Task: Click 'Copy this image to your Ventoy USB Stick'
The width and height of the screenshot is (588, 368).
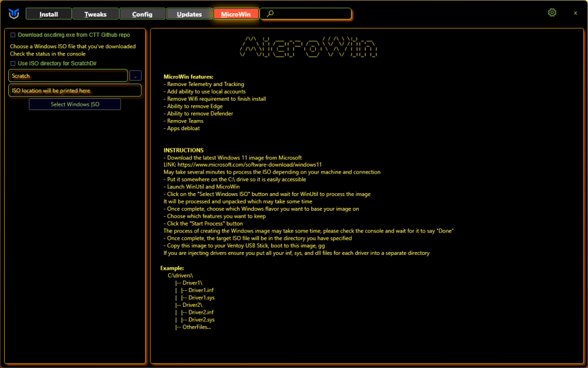Action: (244, 246)
